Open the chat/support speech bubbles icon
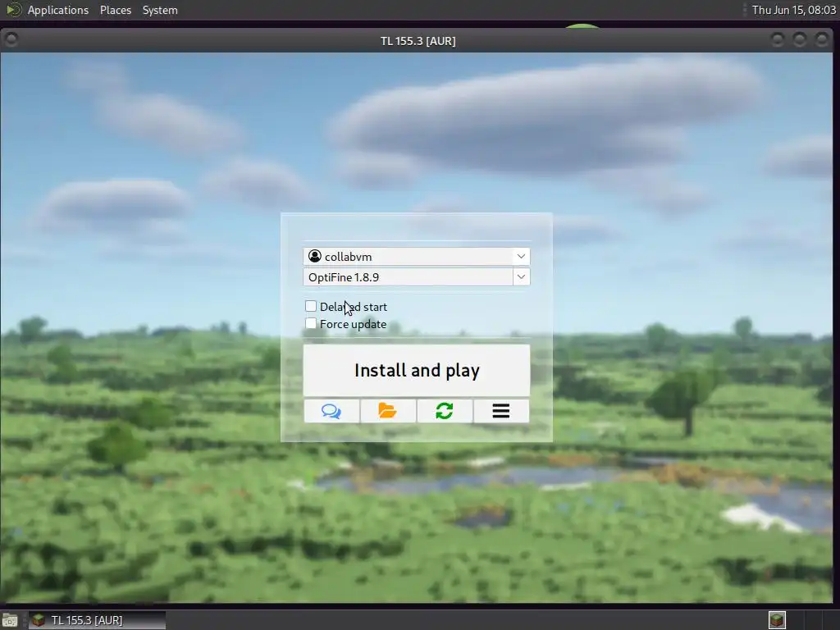This screenshot has width=840, height=630. click(x=331, y=411)
